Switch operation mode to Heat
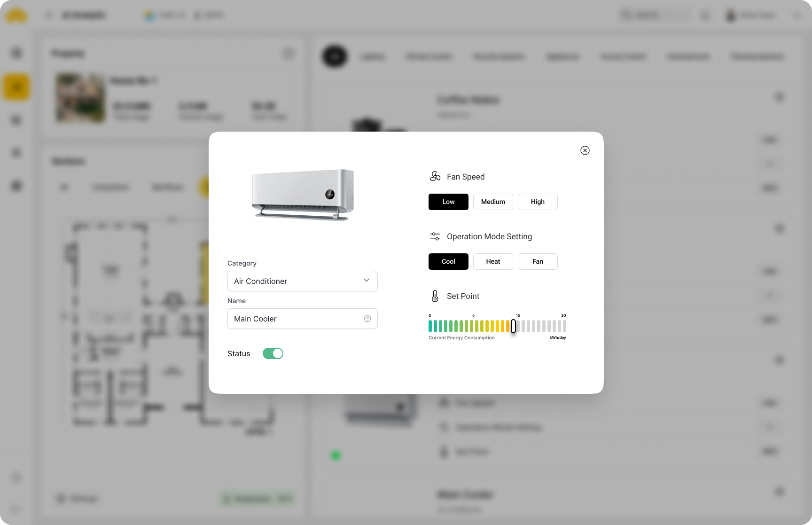This screenshot has width=812, height=525. 493,261
